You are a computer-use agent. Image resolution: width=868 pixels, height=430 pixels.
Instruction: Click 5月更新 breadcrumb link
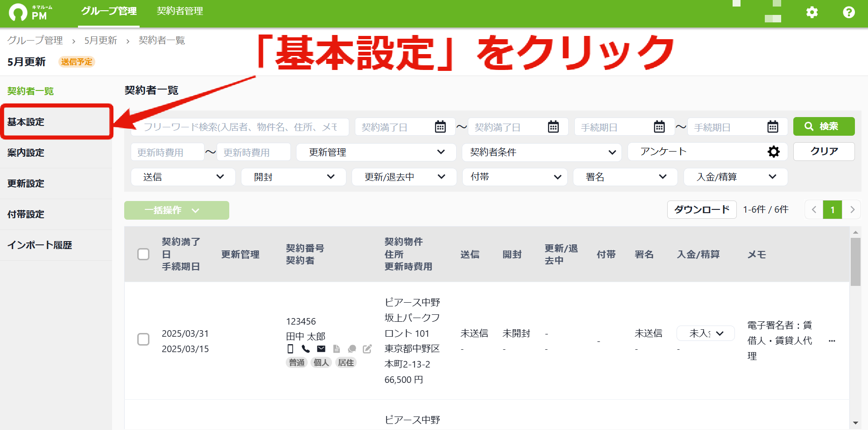100,41
